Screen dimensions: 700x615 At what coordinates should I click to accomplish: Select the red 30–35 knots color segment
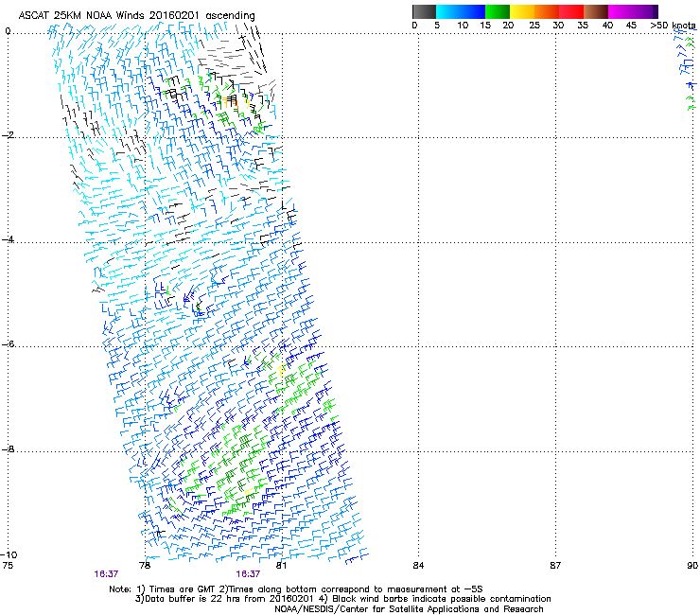tap(571, 11)
